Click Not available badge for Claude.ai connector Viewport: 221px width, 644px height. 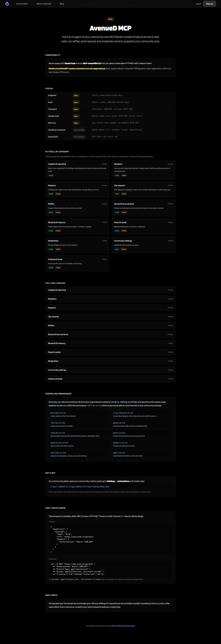click(x=79, y=130)
